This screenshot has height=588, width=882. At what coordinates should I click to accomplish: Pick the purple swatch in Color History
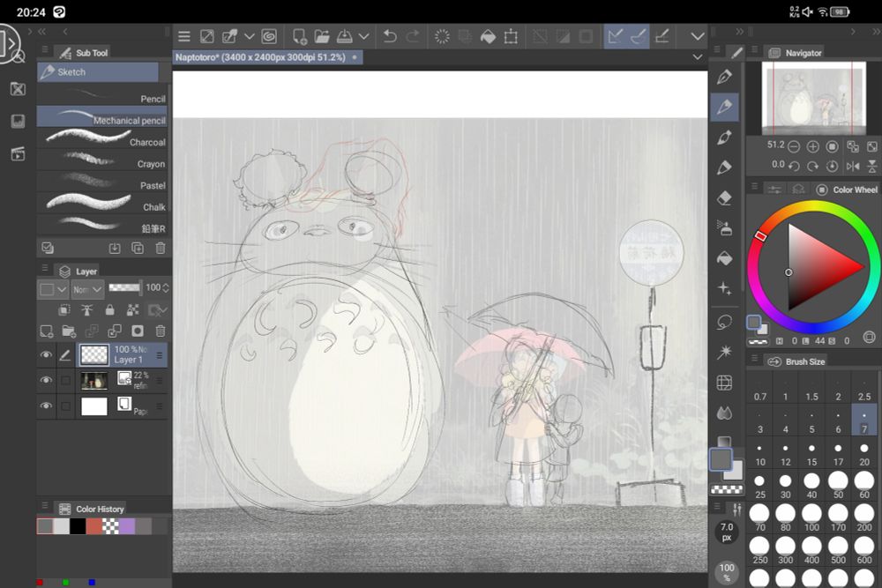[x=127, y=526]
